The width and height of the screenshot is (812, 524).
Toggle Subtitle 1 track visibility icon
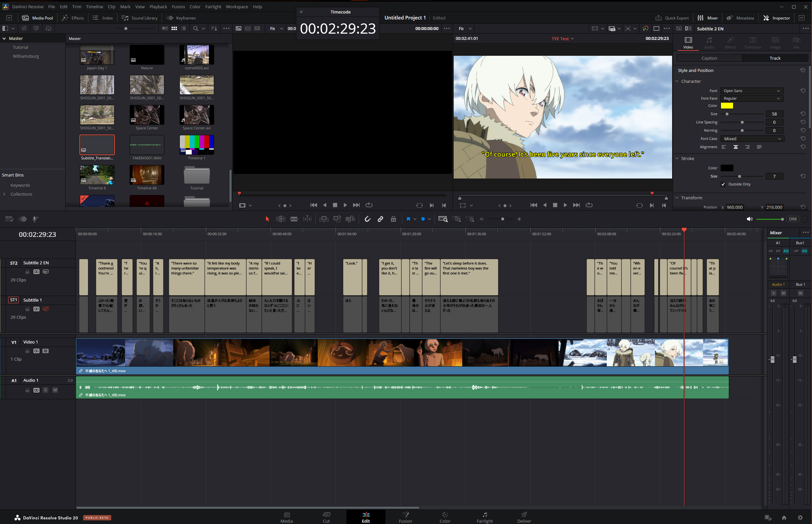(46, 309)
